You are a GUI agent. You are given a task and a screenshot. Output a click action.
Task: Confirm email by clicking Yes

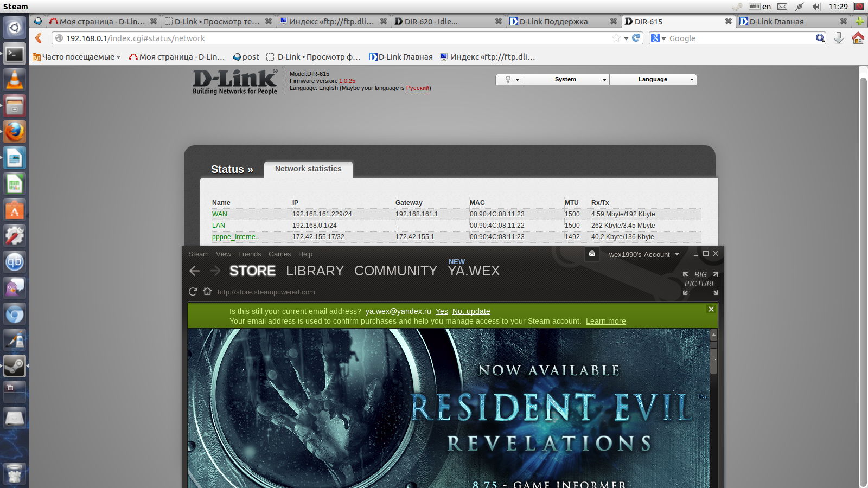point(442,311)
